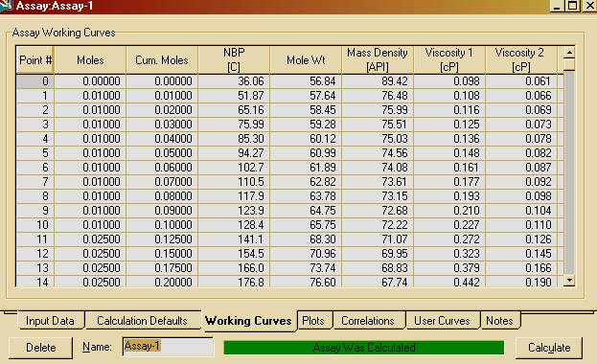Viewport: 597px width, 364px height.
Task: Click Viscosity 1 cell 0.098
Action: coord(449,81)
